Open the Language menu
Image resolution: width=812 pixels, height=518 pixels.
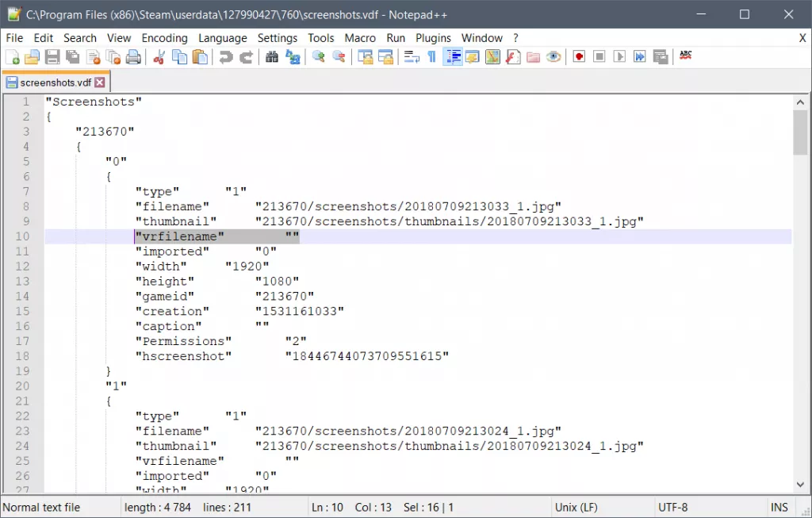click(222, 38)
